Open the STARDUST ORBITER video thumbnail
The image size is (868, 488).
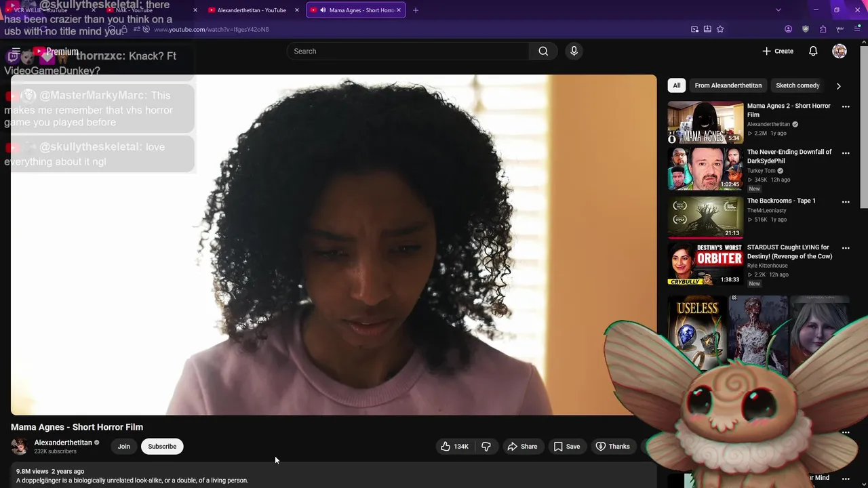[x=705, y=264]
